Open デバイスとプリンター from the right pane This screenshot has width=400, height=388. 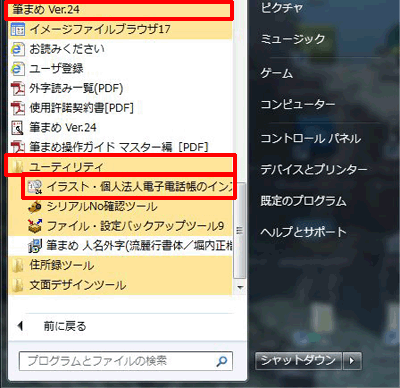[x=314, y=169]
